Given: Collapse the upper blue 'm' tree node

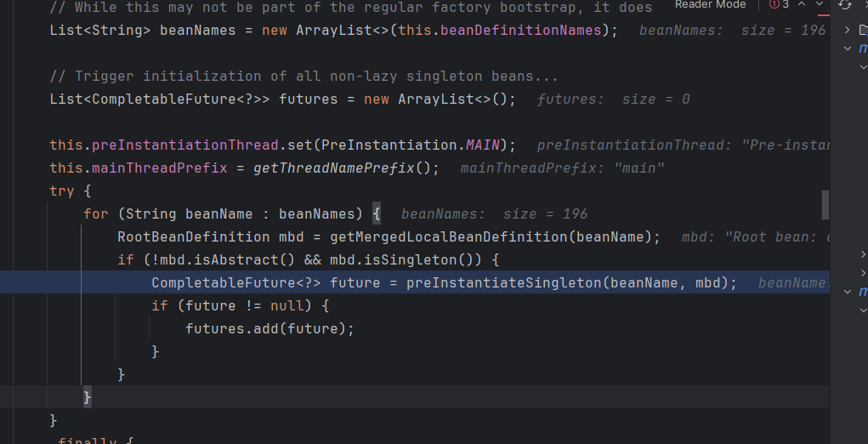Looking at the screenshot, I should pyautogui.click(x=849, y=48).
